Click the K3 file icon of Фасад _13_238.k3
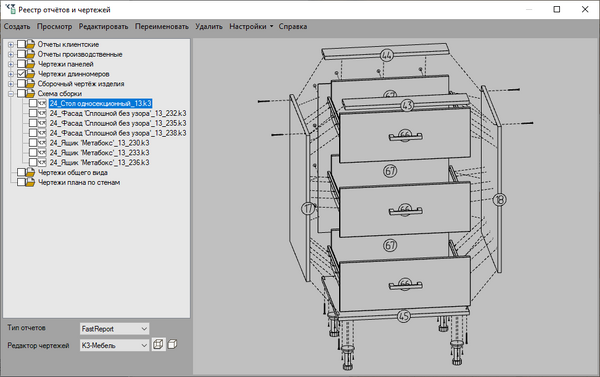The image size is (600, 377). tap(42, 133)
